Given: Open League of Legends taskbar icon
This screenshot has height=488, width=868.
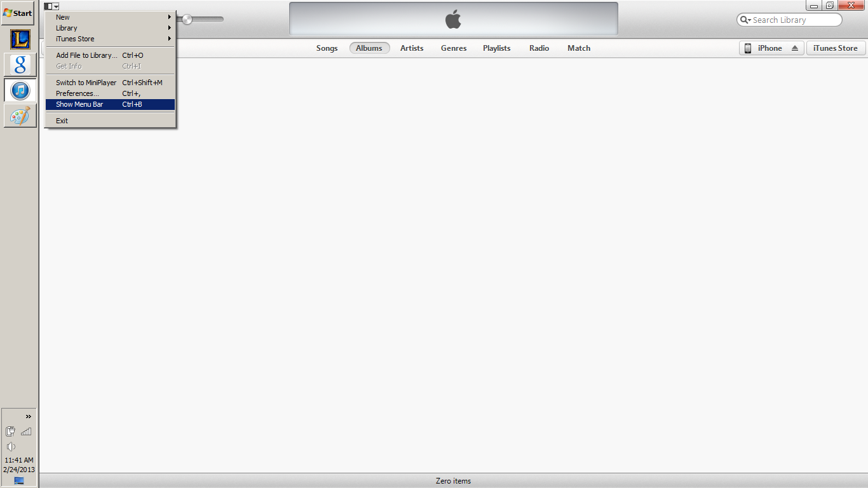Looking at the screenshot, I should click(20, 39).
